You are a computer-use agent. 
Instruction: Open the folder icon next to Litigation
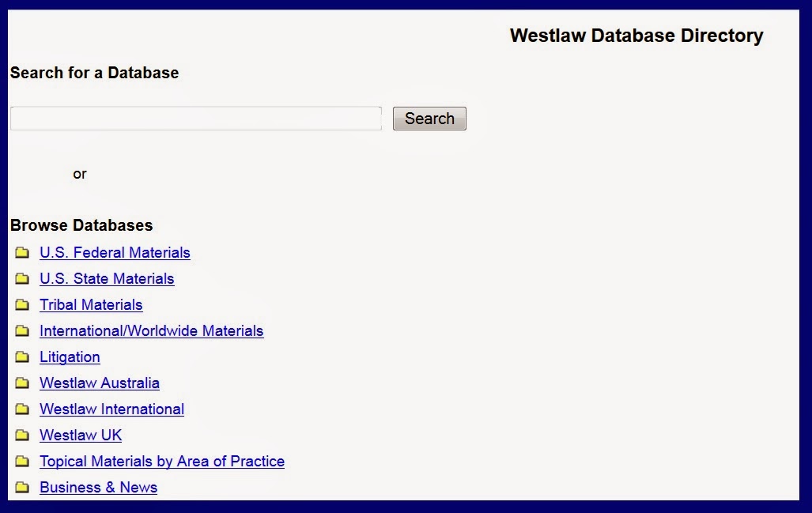(x=21, y=357)
